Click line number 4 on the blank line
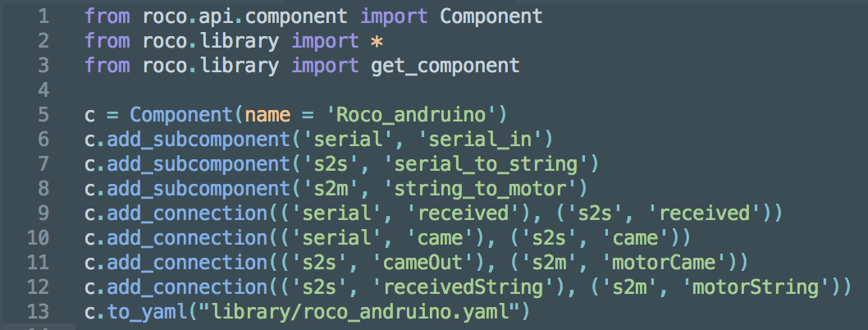Screen dimensions: 868x330 coord(43,89)
